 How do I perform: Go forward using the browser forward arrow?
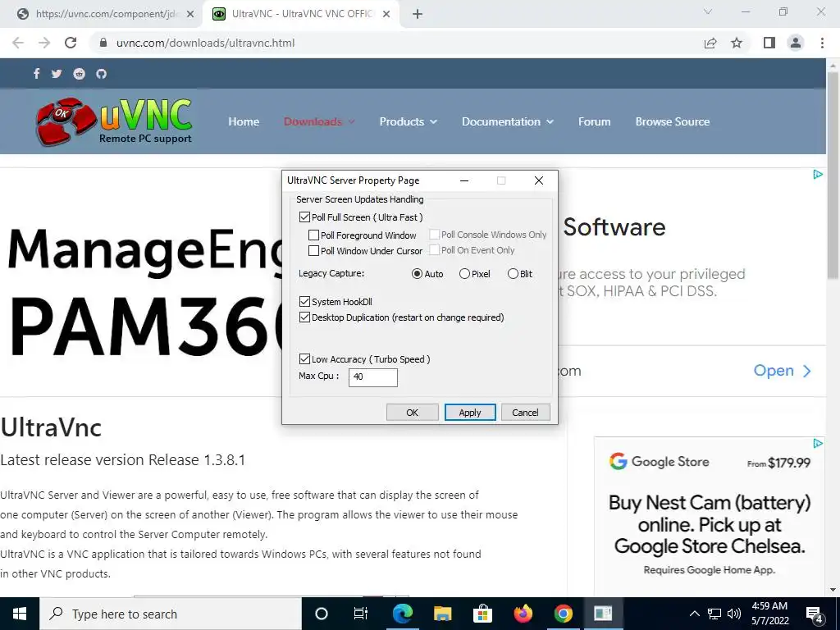click(44, 43)
